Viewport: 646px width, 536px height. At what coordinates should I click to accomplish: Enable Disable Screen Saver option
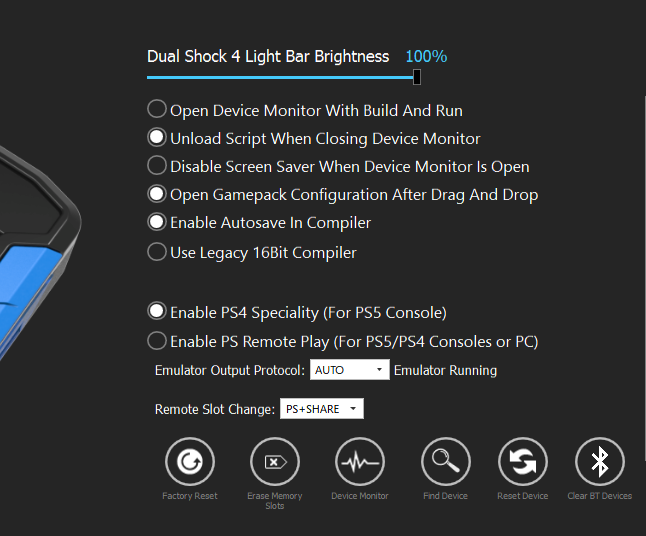pos(157,166)
